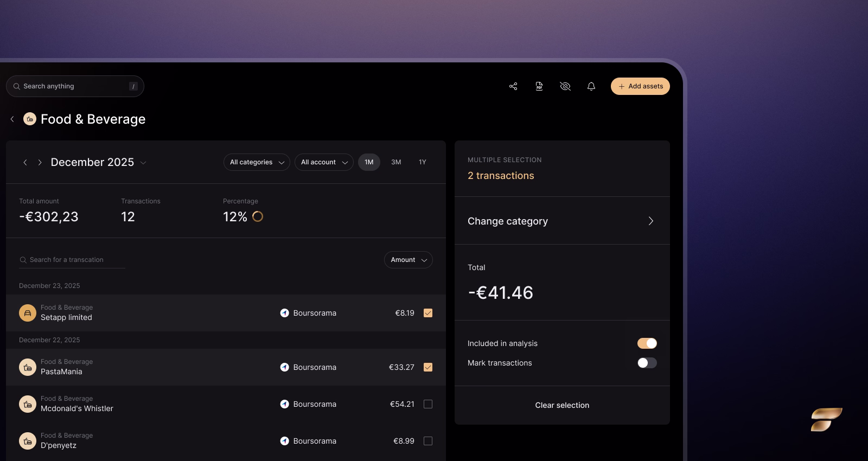Viewport: 868px width, 461px height.
Task: Click the Setapp limited transaction icon
Action: pos(28,313)
